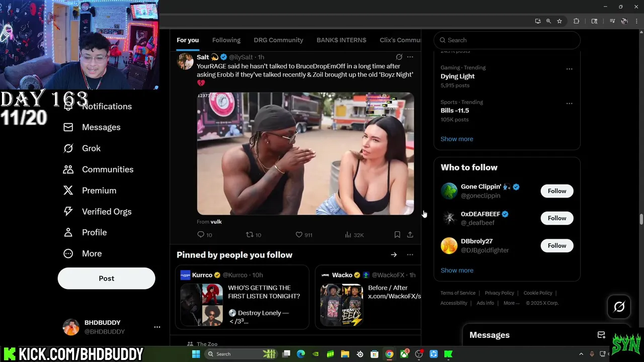
Task: Open more options for Bills -11.5 trend
Action: click(x=569, y=103)
